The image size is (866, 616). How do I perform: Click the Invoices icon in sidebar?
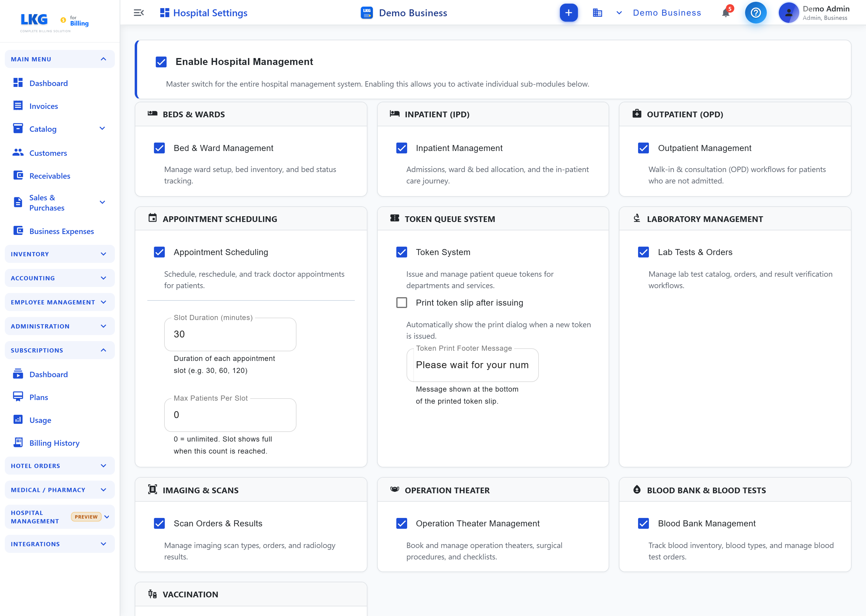[x=18, y=106]
